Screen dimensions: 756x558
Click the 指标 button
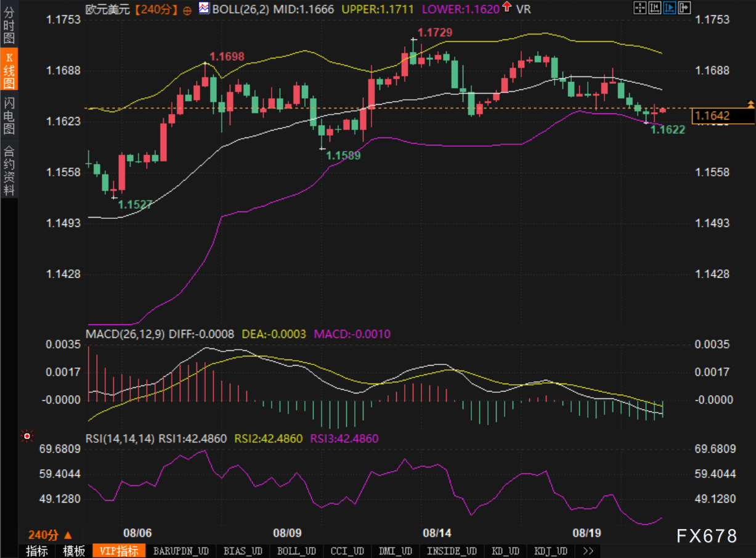pyautogui.click(x=37, y=551)
